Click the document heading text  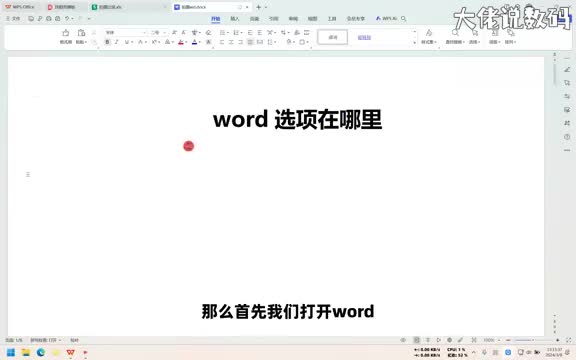(x=298, y=120)
